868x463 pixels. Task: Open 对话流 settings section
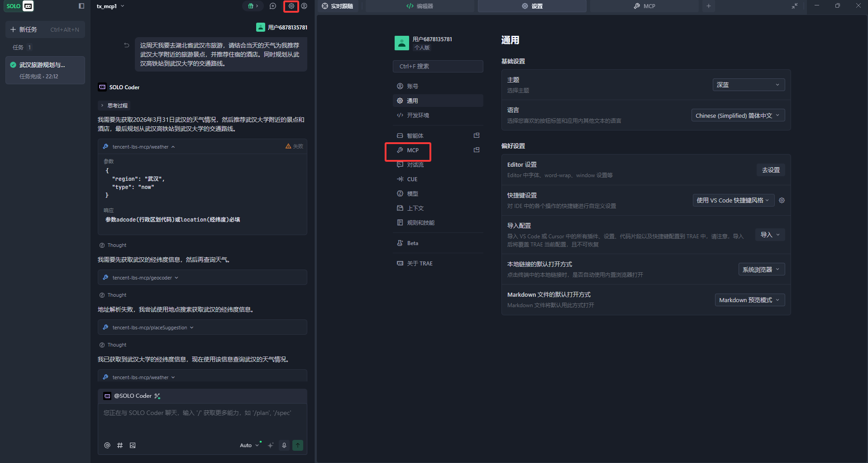tap(438, 164)
